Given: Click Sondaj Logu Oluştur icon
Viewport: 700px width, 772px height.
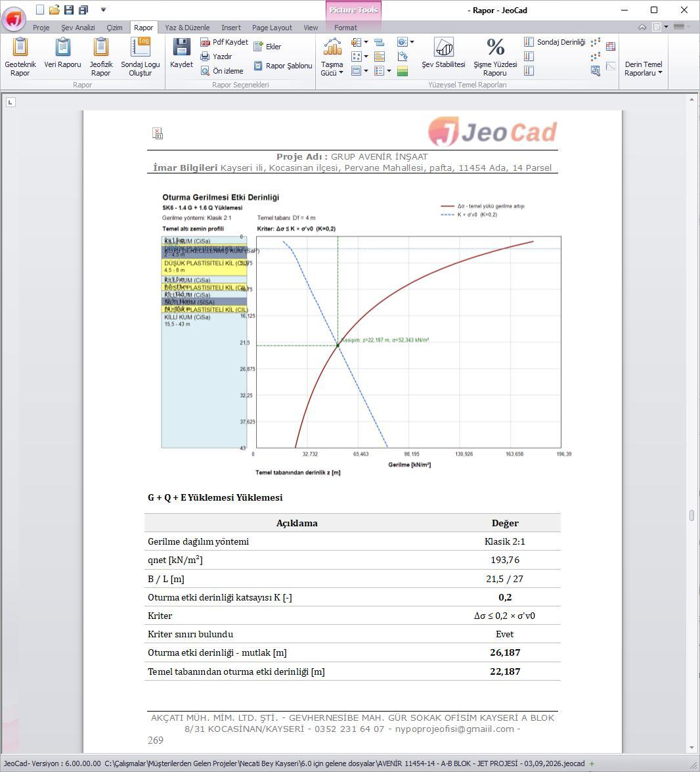Looking at the screenshot, I should pyautogui.click(x=140, y=57).
